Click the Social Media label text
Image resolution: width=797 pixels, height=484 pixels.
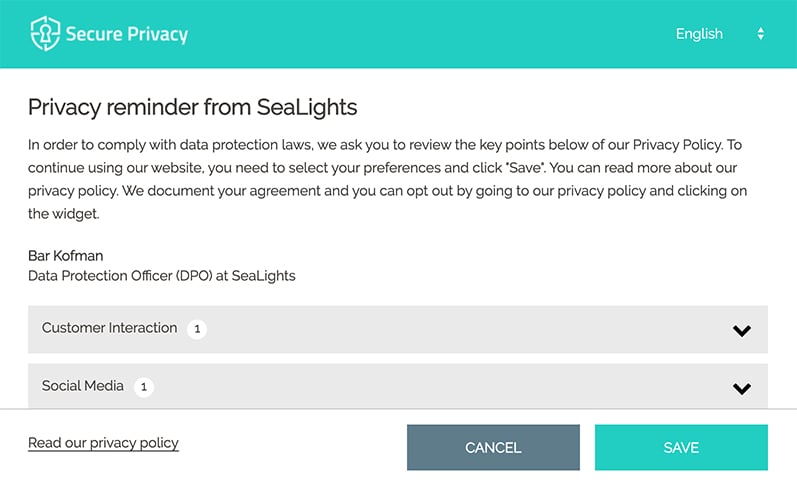(x=82, y=386)
